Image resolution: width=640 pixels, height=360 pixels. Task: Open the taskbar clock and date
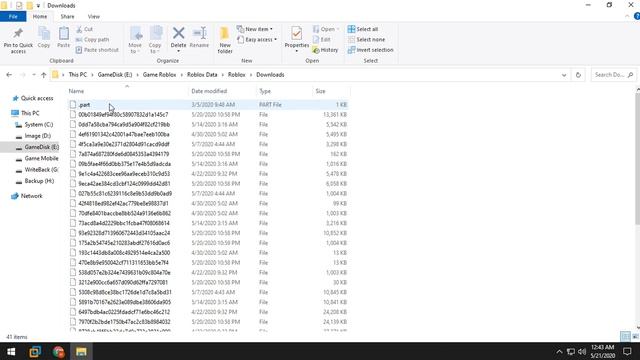(x=602, y=351)
